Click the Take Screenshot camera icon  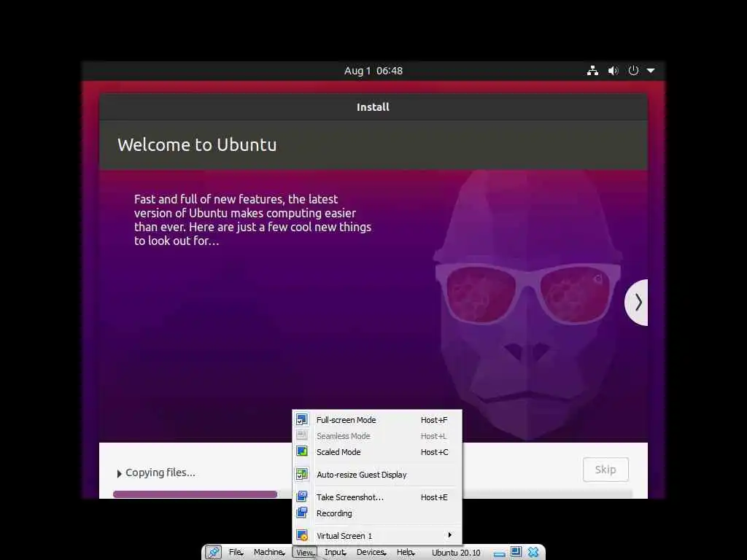point(302,496)
